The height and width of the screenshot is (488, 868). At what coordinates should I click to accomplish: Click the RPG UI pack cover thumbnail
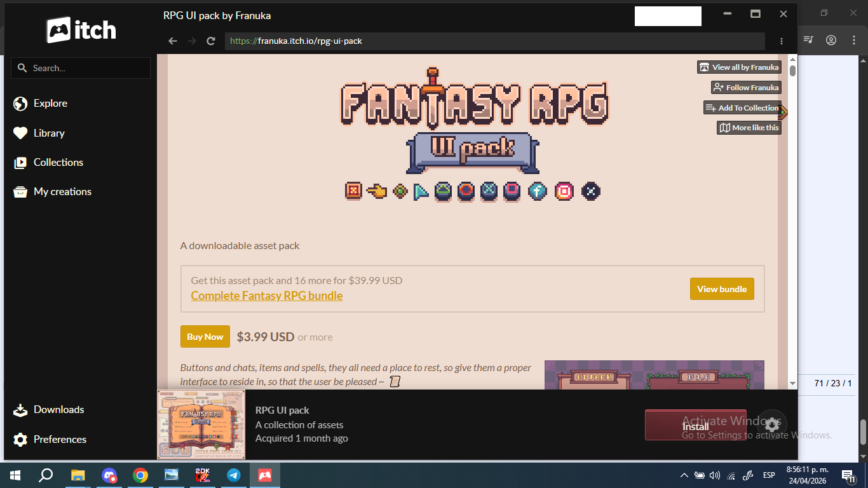(x=201, y=424)
